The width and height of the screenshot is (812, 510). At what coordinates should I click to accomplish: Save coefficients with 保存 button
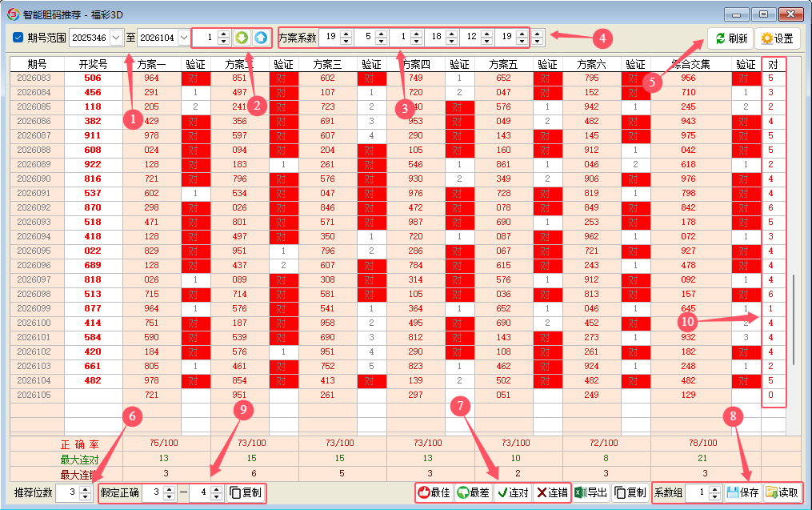click(x=742, y=493)
